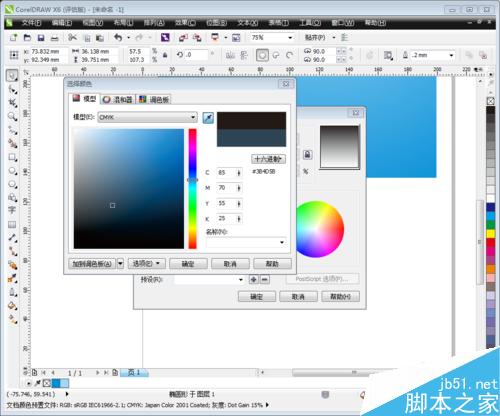Screen dimensions: 500x416
Task: Pick a shade in the color field
Action: 129,189
